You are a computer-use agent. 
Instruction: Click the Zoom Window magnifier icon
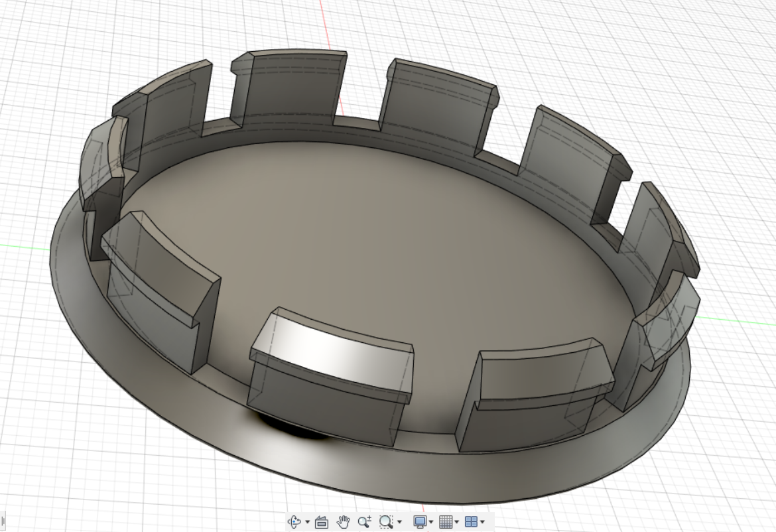(386, 522)
